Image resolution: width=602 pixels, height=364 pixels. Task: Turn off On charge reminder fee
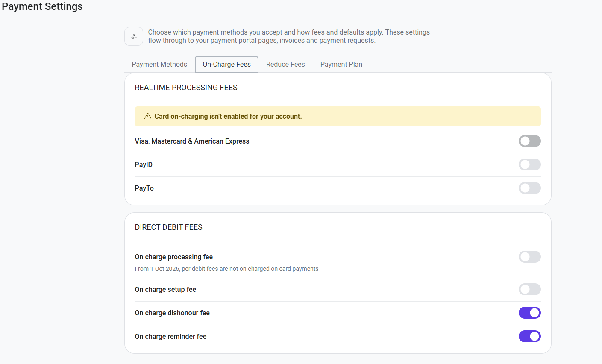pos(529,336)
